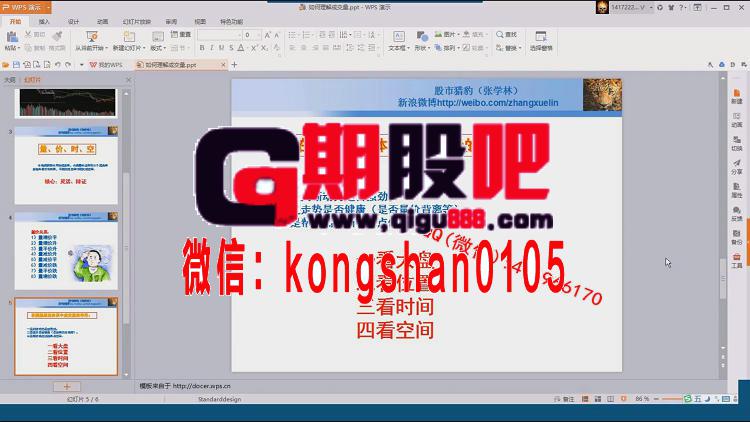
Task: Click the Share (分享) icon in right sidebar
Action: pyautogui.click(x=737, y=167)
